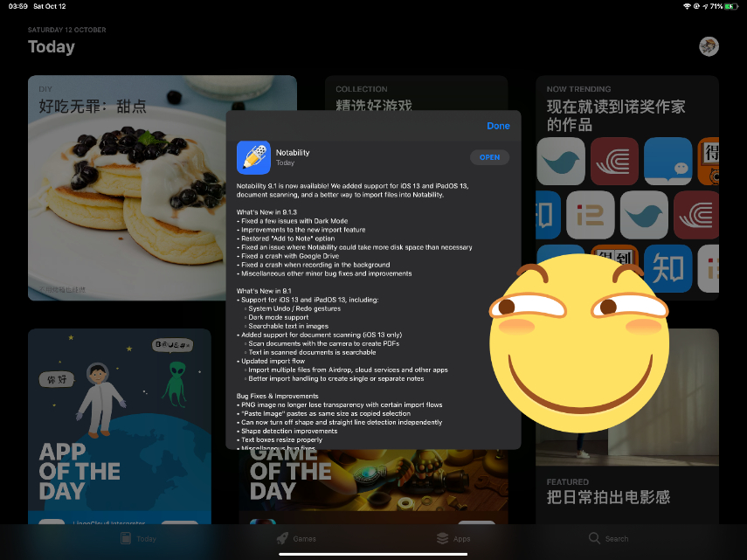The image size is (747, 560).
Task: Tap "System Undo / Redo gestures" line
Action: [x=294, y=308]
